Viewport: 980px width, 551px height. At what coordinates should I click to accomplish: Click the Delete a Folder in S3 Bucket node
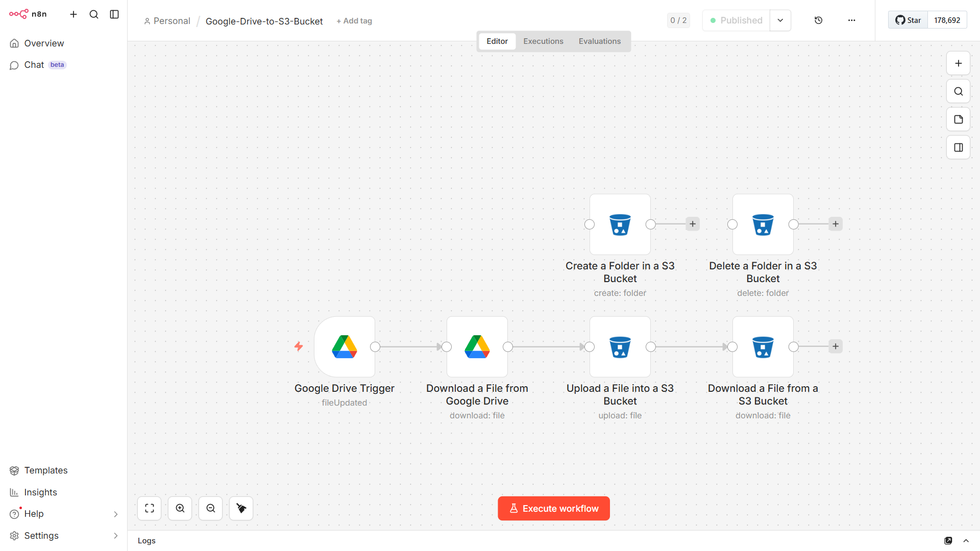point(763,224)
